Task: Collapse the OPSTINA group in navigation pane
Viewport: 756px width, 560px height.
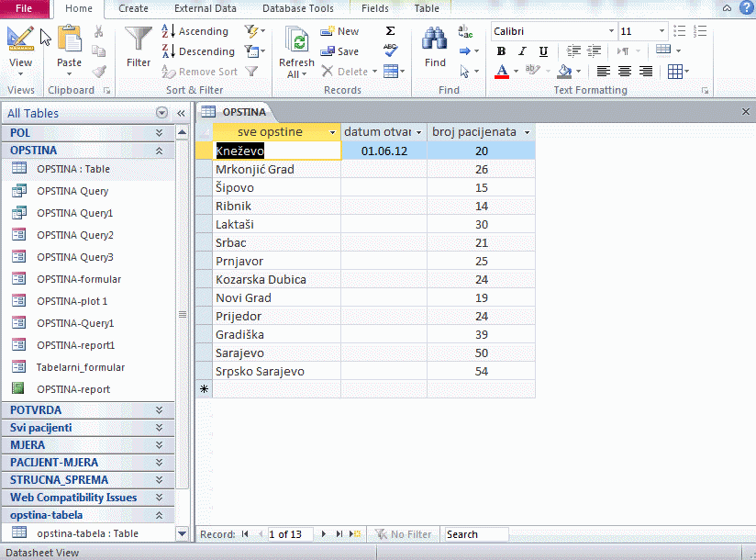Action: point(159,151)
